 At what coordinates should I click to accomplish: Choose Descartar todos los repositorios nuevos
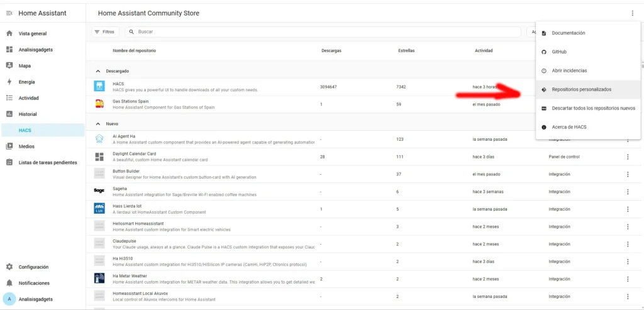[588, 108]
